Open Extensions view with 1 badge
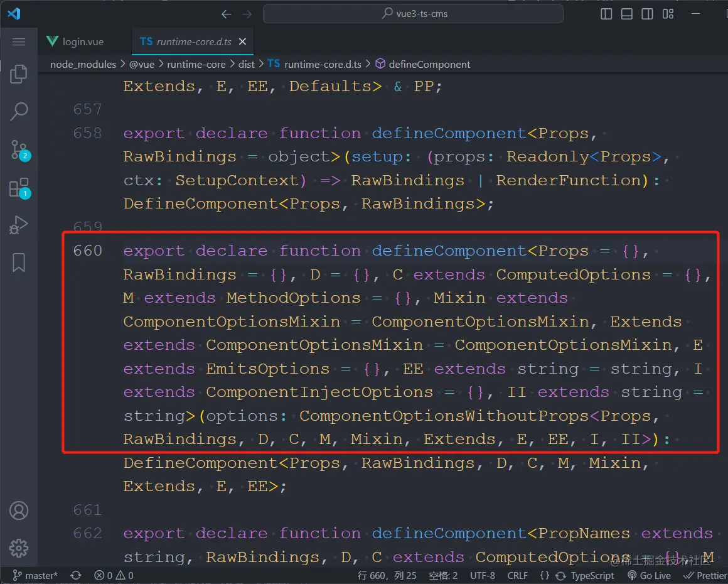The image size is (728, 584). [19, 188]
